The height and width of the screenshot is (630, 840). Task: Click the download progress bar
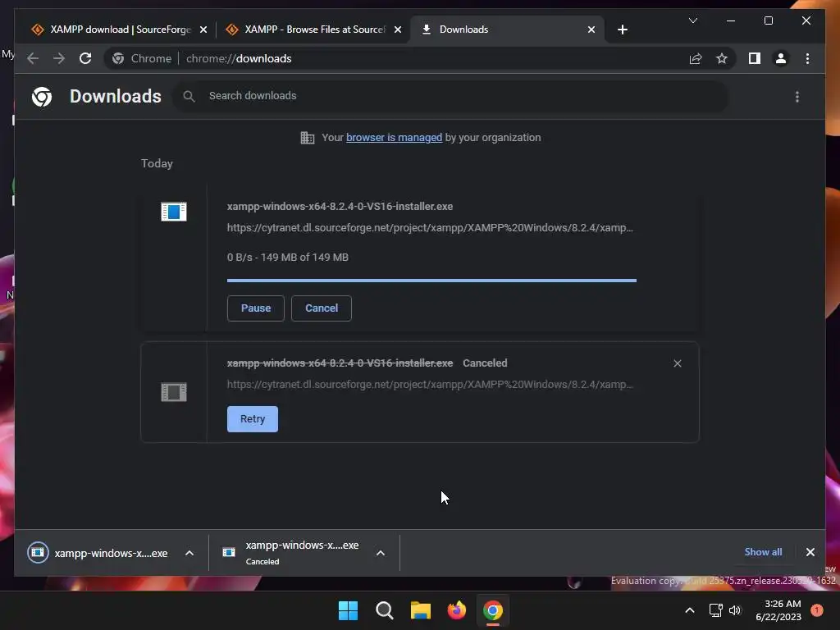pos(431,281)
